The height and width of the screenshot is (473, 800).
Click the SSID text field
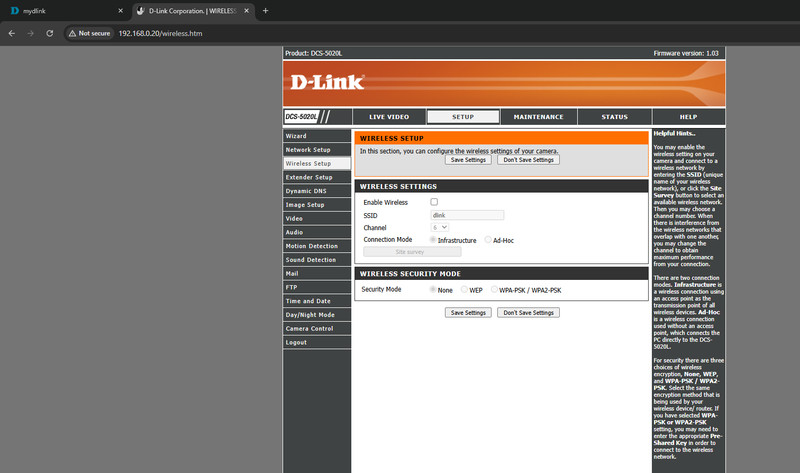coord(467,215)
